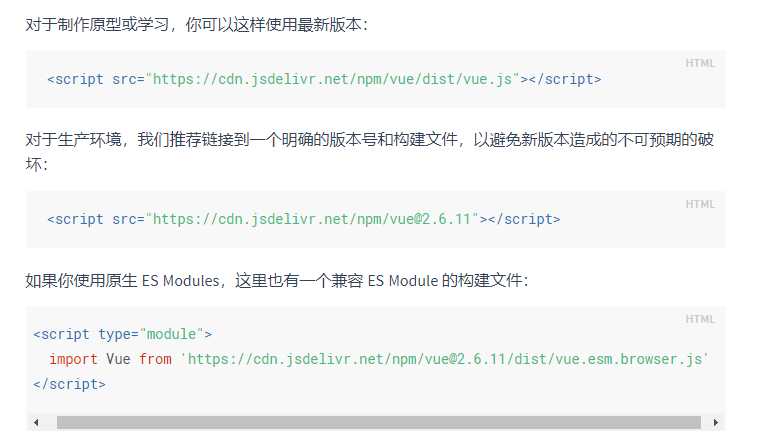759x448 pixels.
Task: Click the vue.js CDN URL in first code block
Action: [x=333, y=79]
